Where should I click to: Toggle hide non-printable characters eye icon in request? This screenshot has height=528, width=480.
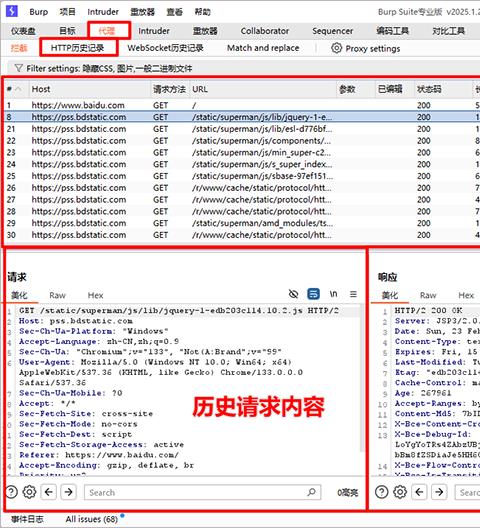point(293,294)
